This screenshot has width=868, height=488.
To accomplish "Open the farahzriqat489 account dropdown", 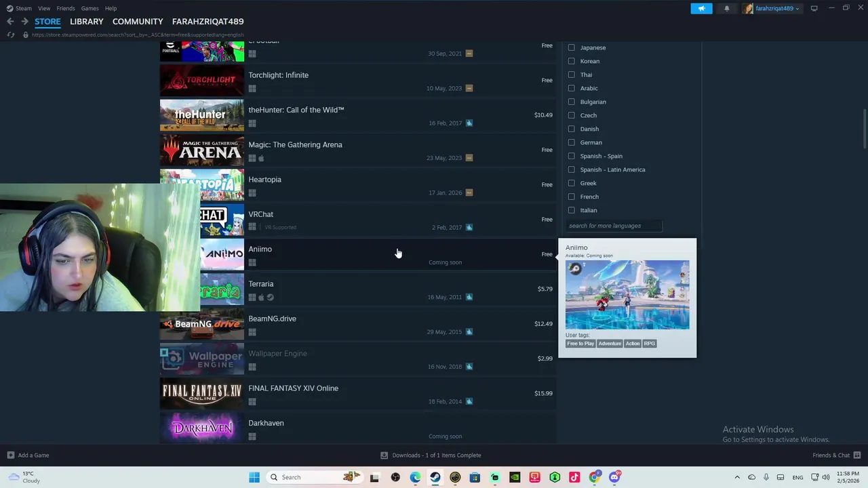I will tap(771, 8).
